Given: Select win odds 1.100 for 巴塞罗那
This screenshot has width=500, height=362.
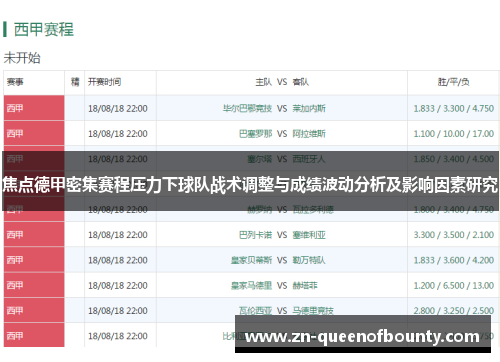Looking at the screenshot, I should pyautogui.click(x=424, y=134).
